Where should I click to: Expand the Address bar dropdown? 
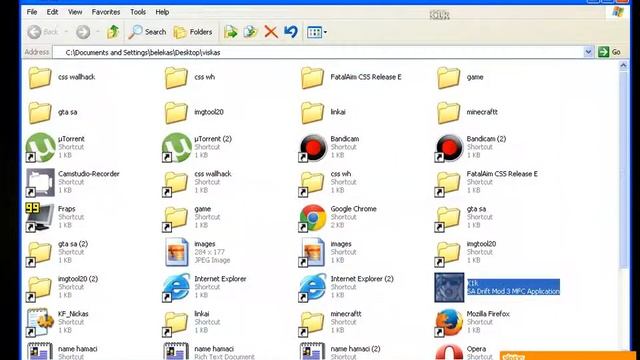tap(588, 52)
